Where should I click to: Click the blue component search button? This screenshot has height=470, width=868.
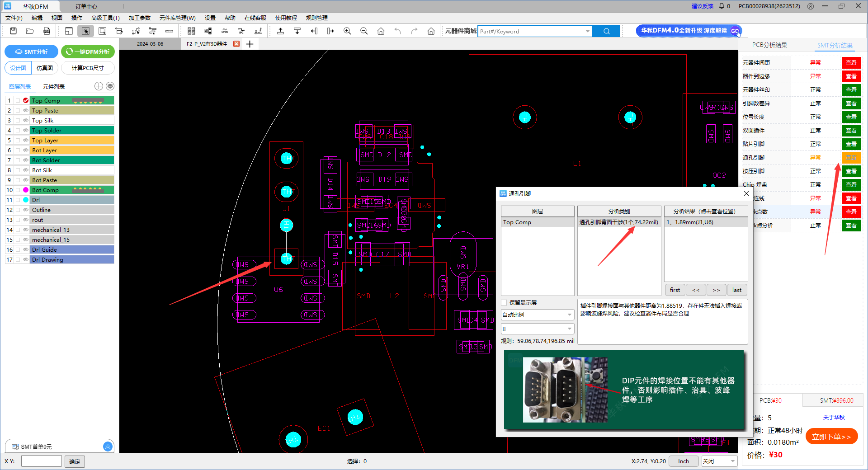[606, 31]
